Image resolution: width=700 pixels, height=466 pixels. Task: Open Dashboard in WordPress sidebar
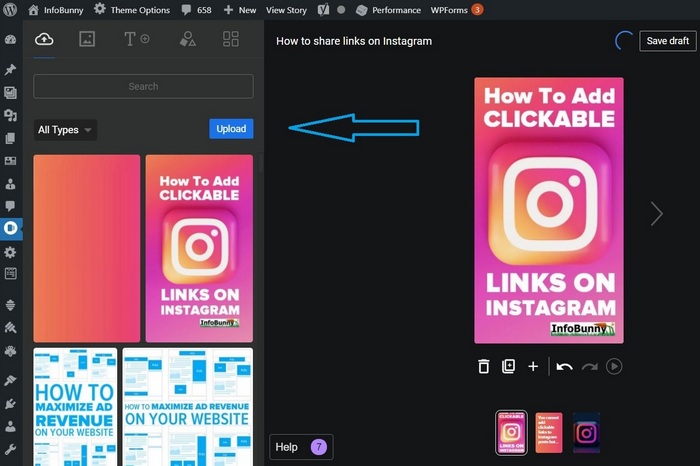tap(10, 40)
